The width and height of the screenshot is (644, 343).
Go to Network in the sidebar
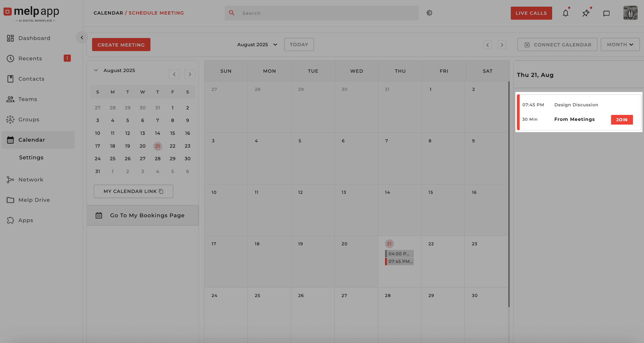[x=31, y=180]
